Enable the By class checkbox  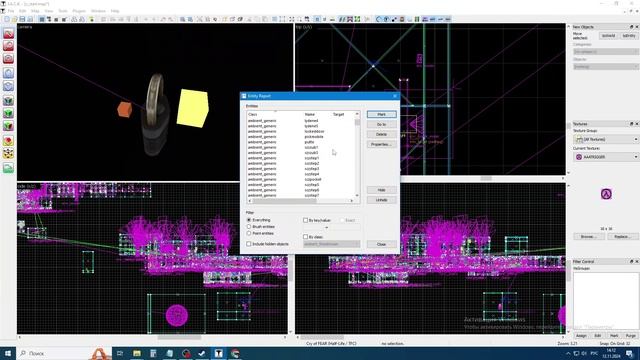(x=305, y=237)
